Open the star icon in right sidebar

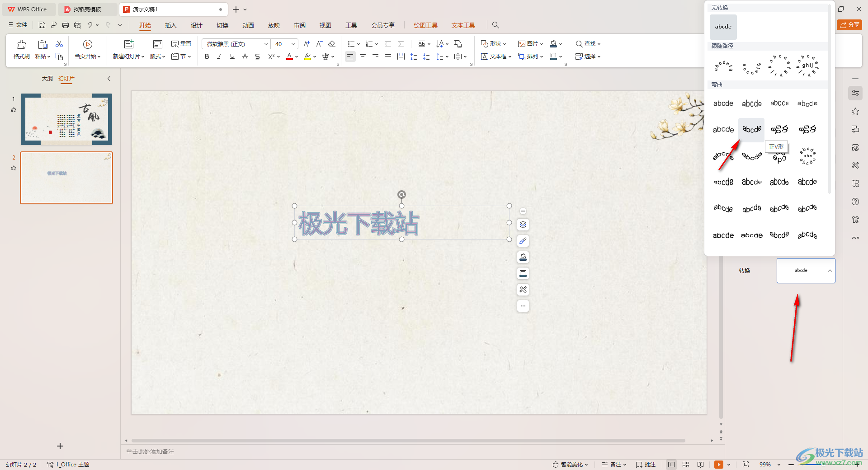[855, 111]
